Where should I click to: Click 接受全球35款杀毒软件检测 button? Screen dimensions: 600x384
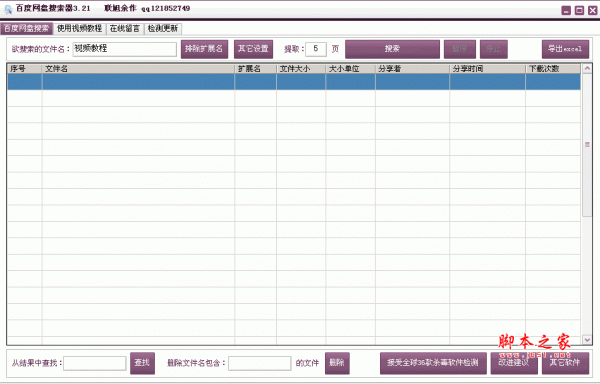click(433, 363)
